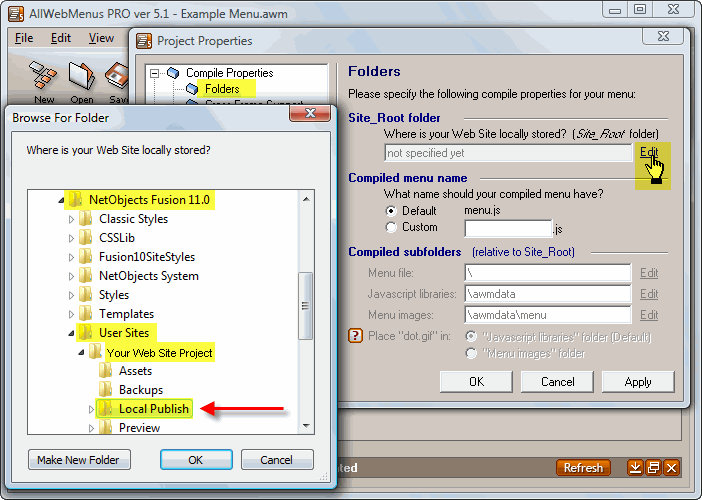The image size is (702, 500).
Task: Expand the Classic Styles folder
Action: (x=71, y=219)
